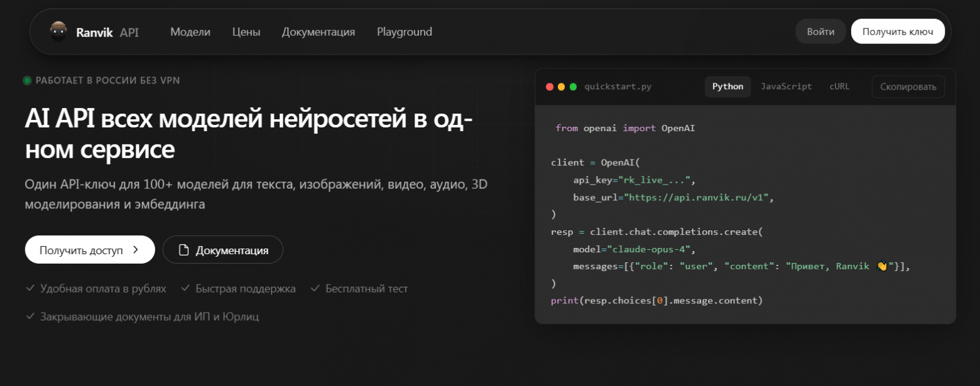Switch to the JavaScript code tab
The image size is (980, 386).
click(x=787, y=87)
